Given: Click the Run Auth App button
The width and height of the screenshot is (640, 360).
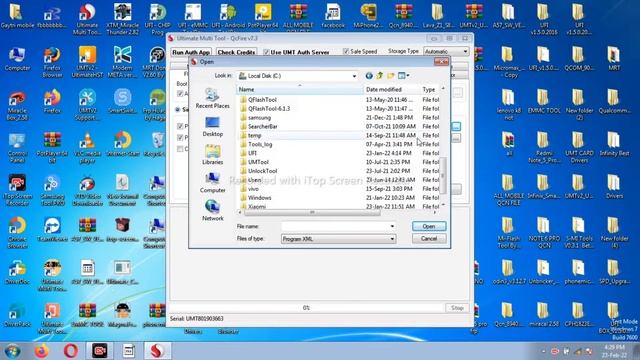Looking at the screenshot, I should pos(191,52).
